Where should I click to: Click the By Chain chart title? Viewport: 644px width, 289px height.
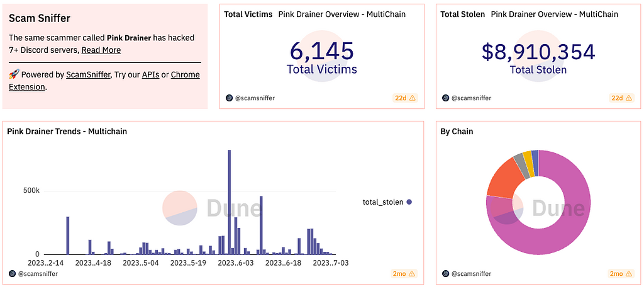pyautogui.click(x=457, y=132)
